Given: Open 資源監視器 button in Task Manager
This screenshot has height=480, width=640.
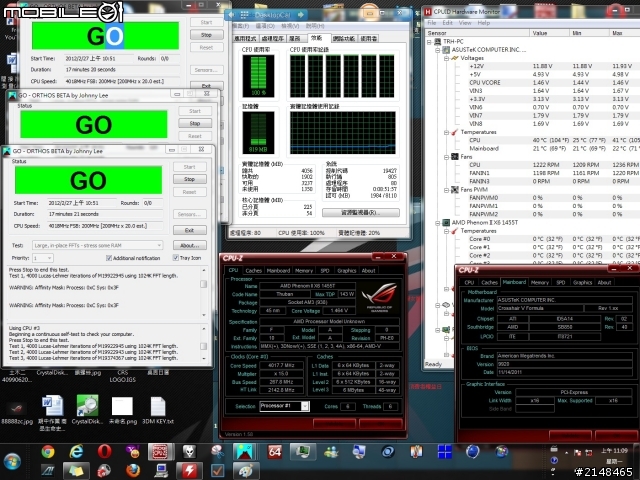Looking at the screenshot, I should pos(361,213).
